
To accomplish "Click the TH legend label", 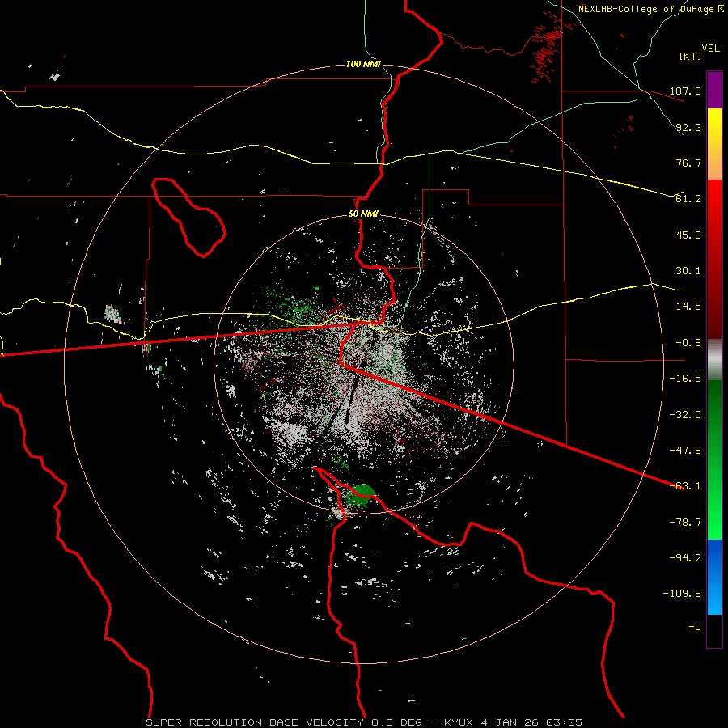I will tap(695, 630).
